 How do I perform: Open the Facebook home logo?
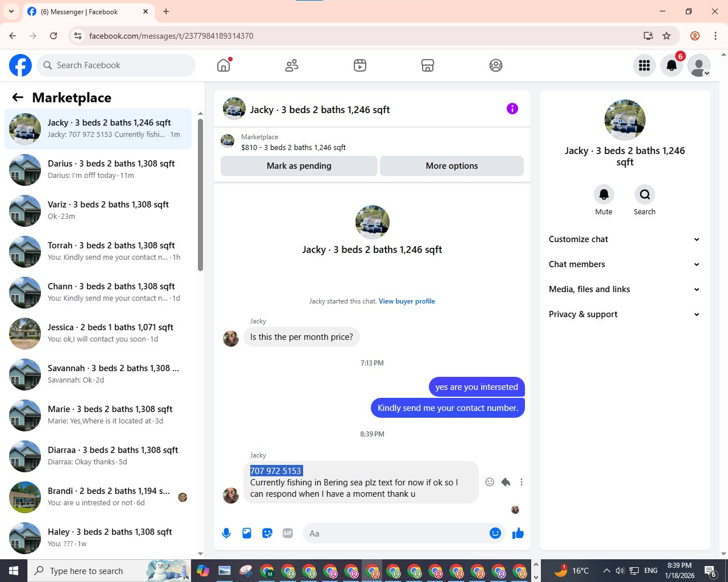(x=20, y=65)
